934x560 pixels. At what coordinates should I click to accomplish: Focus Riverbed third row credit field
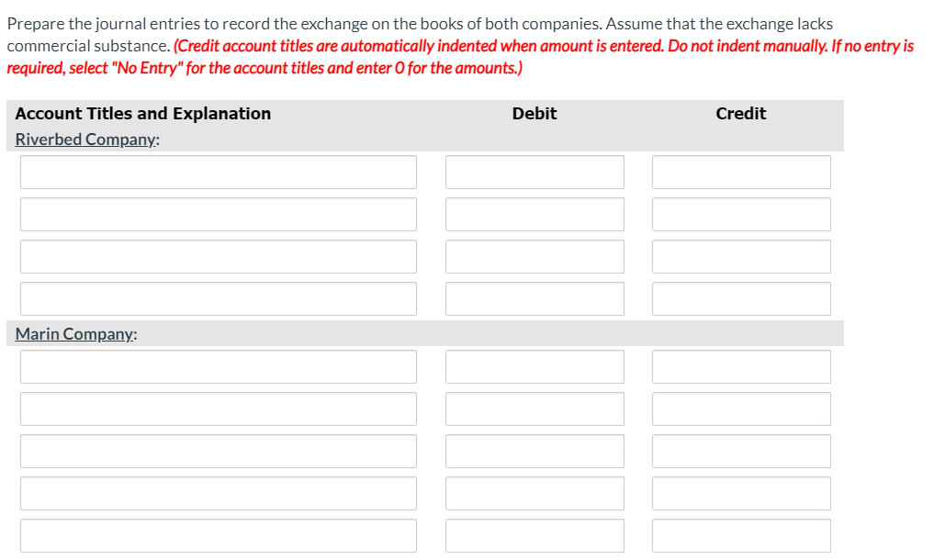click(x=741, y=257)
